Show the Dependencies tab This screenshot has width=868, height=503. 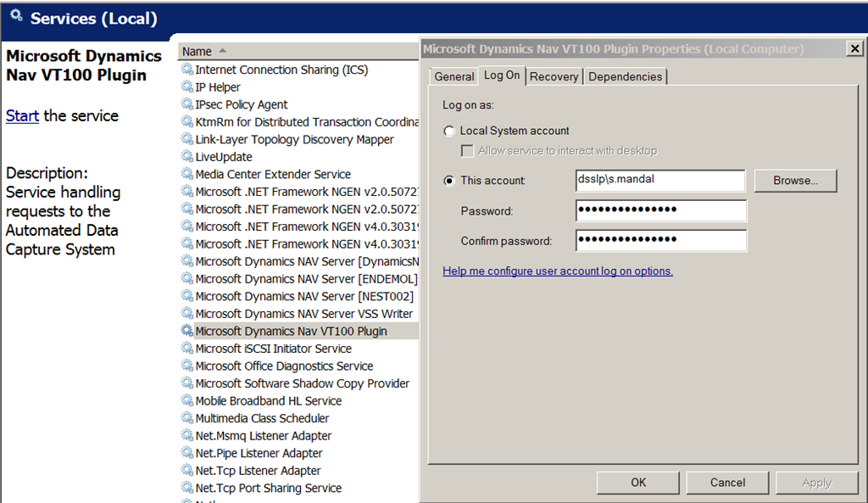coord(625,76)
